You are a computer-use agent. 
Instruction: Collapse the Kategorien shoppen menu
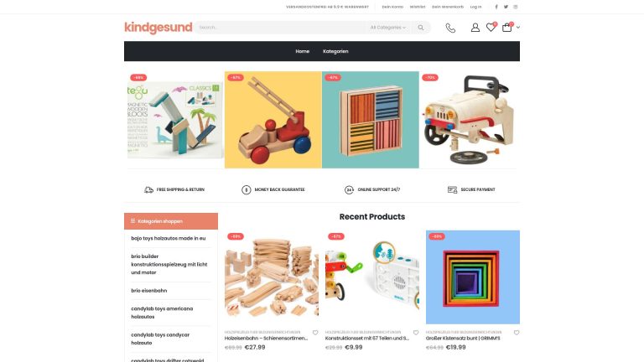pyautogui.click(x=171, y=221)
